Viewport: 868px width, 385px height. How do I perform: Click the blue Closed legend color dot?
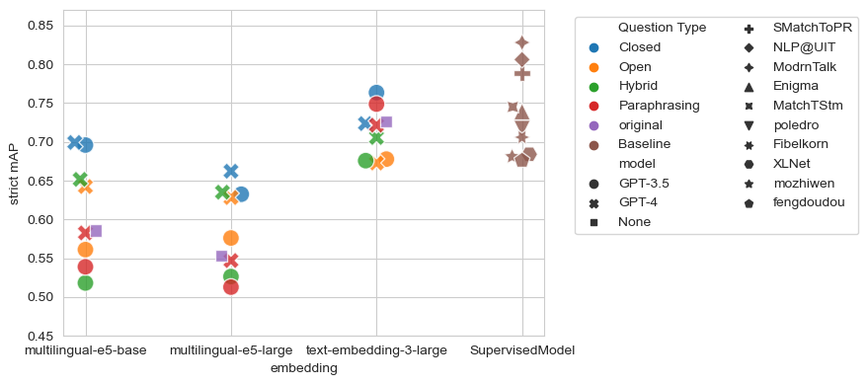point(594,47)
